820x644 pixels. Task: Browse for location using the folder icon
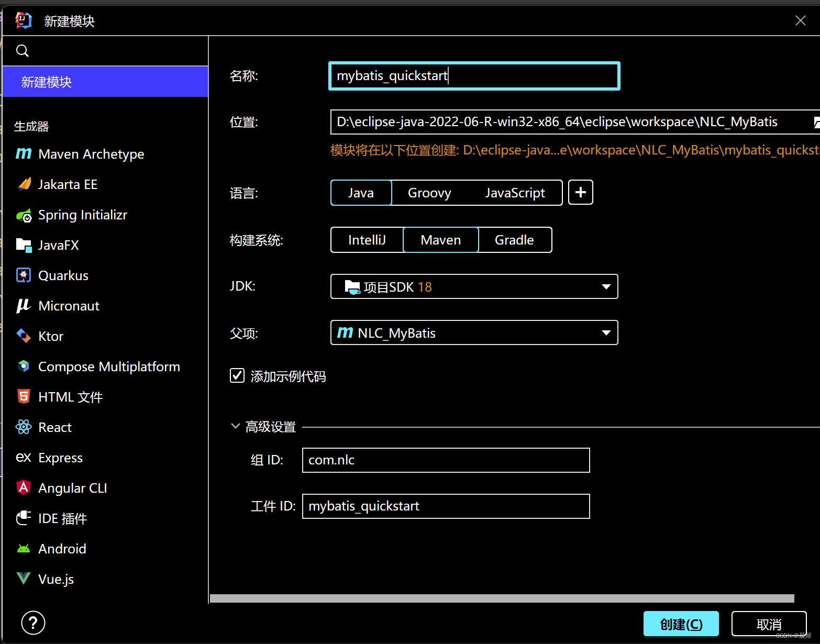point(816,123)
